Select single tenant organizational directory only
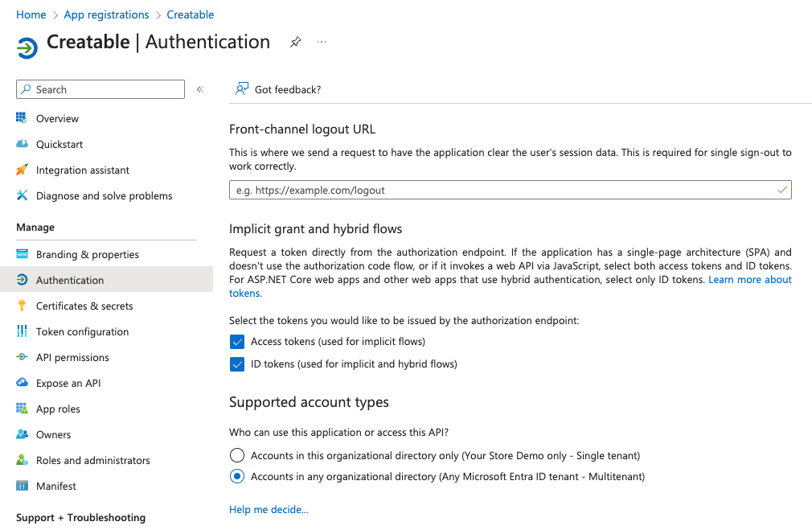The width and height of the screenshot is (812, 530). click(x=237, y=455)
